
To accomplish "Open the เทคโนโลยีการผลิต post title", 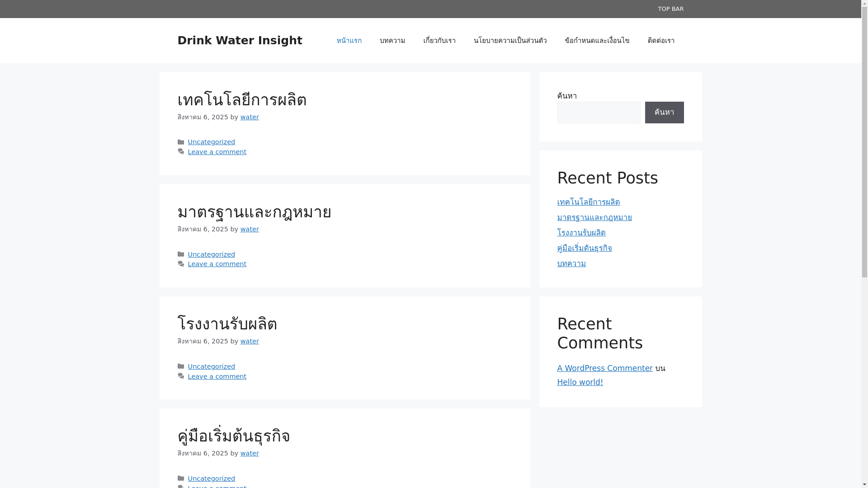I will tap(242, 100).
